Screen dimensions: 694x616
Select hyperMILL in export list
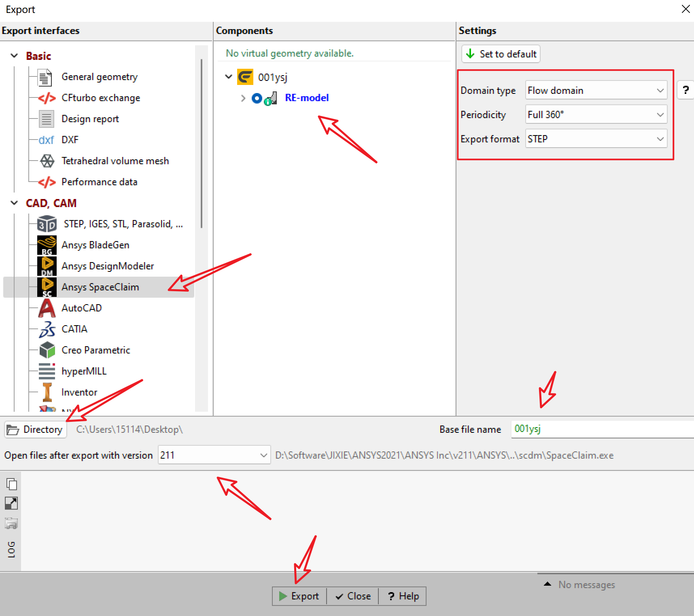pos(84,371)
